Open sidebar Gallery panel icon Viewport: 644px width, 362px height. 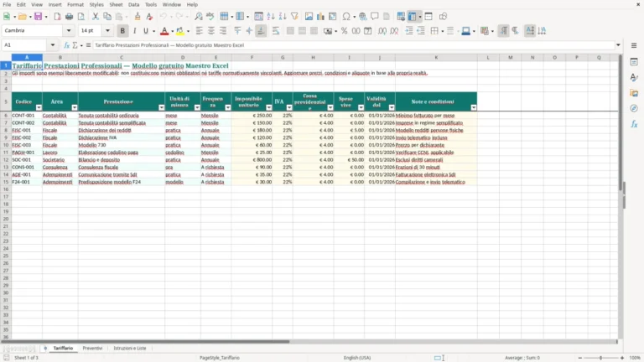click(x=634, y=93)
